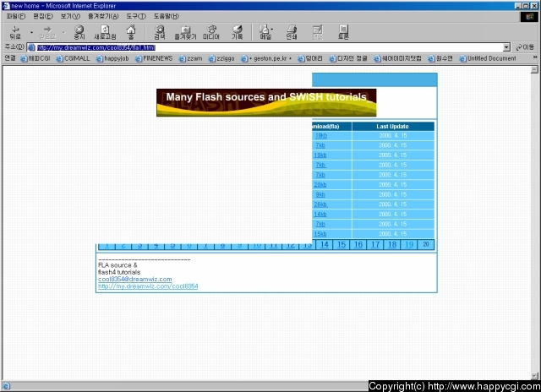Click the cool8354@dreamwiz.com email link

coord(135,280)
